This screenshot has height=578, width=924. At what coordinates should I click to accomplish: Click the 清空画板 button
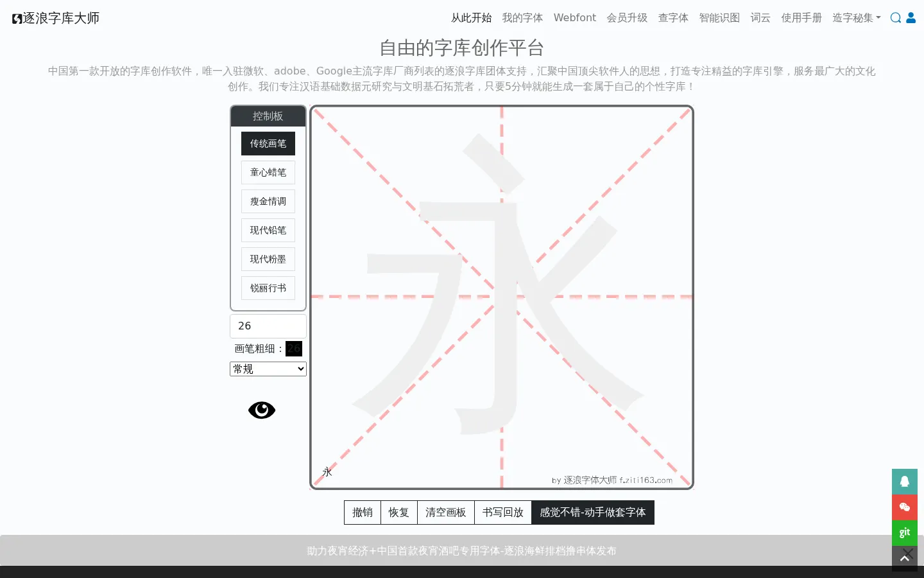click(446, 512)
